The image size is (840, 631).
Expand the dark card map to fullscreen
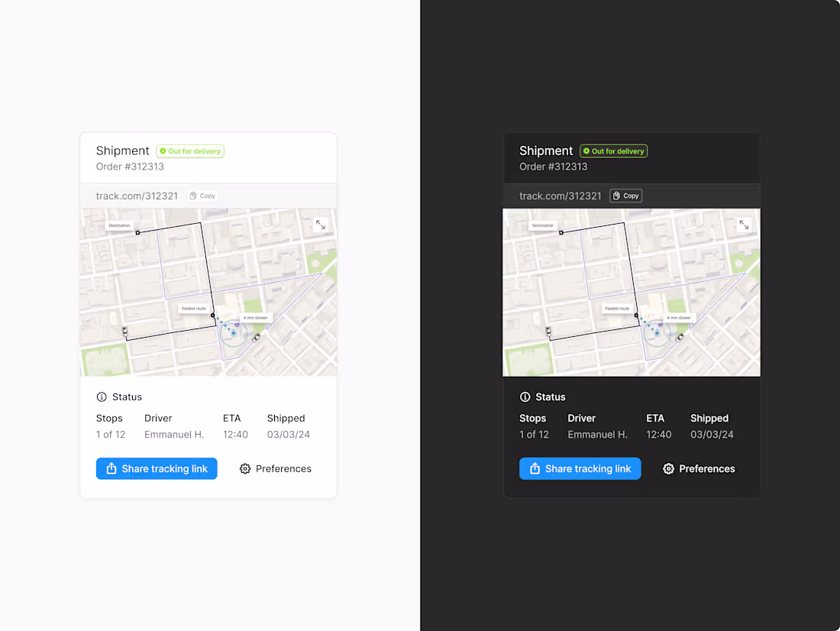tap(744, 225)
